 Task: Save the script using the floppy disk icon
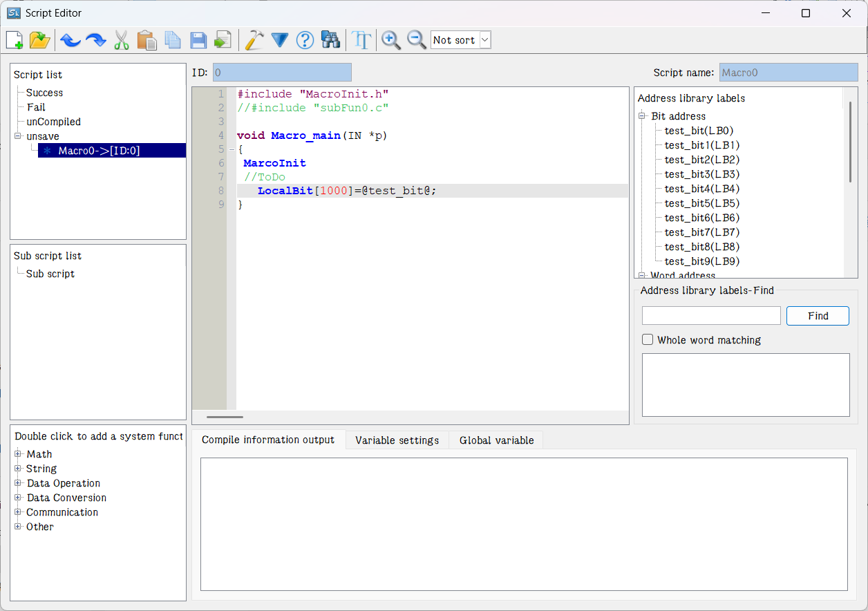198,40
